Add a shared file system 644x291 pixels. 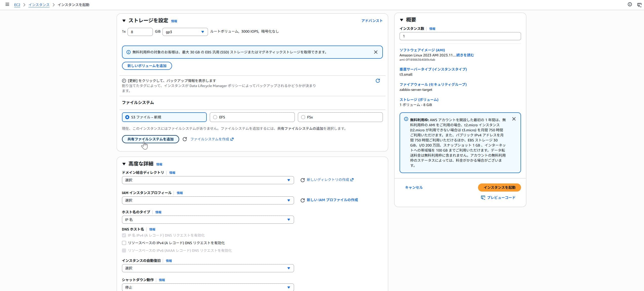tap(150, 139)
